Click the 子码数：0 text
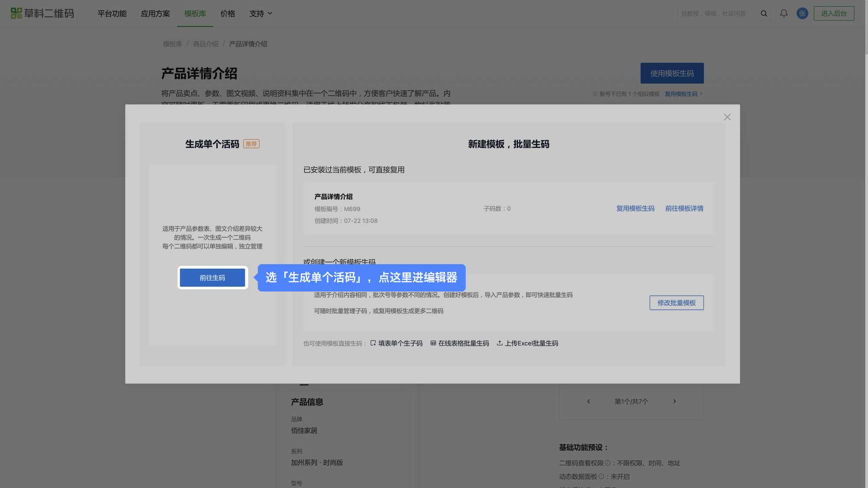868x488 pixels. pyautogui.click(x=497, y=209)
